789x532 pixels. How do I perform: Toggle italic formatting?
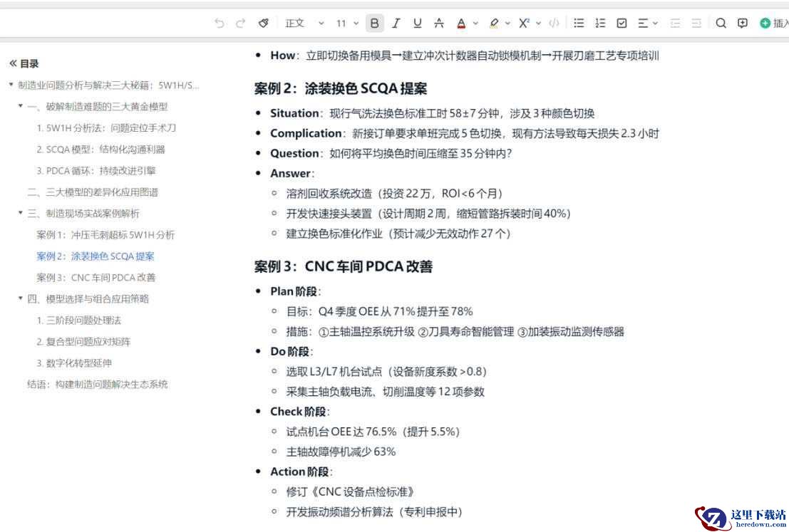pos(396,23)
